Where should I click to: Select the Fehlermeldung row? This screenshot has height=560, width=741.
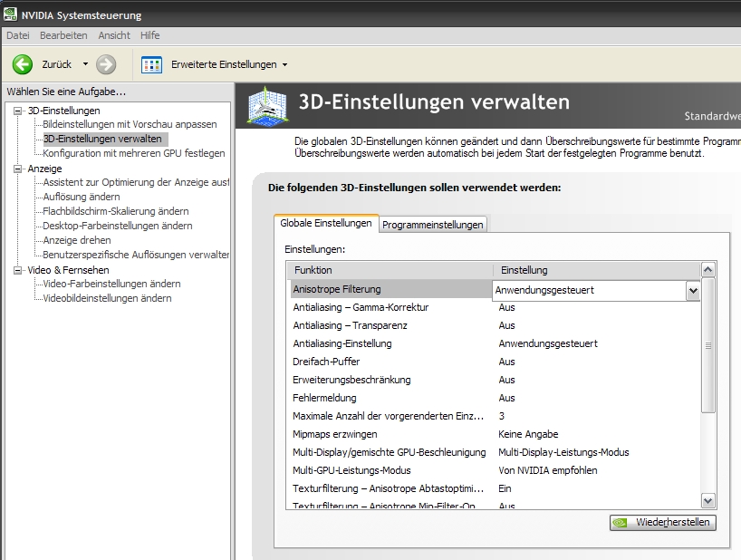point(495,398)
